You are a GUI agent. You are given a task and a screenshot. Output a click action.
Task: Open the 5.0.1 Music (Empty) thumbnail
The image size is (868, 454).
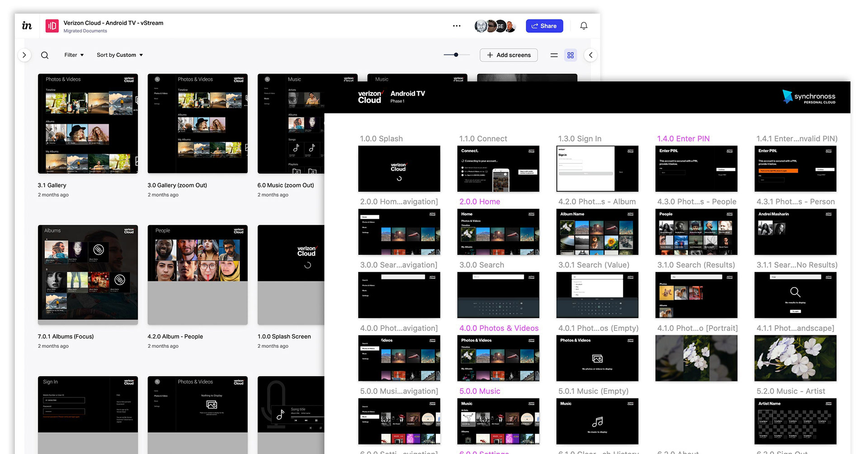[597, 421]
